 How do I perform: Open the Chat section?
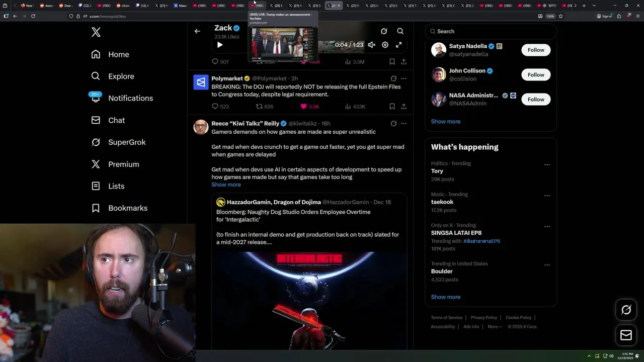pos(108,120)
